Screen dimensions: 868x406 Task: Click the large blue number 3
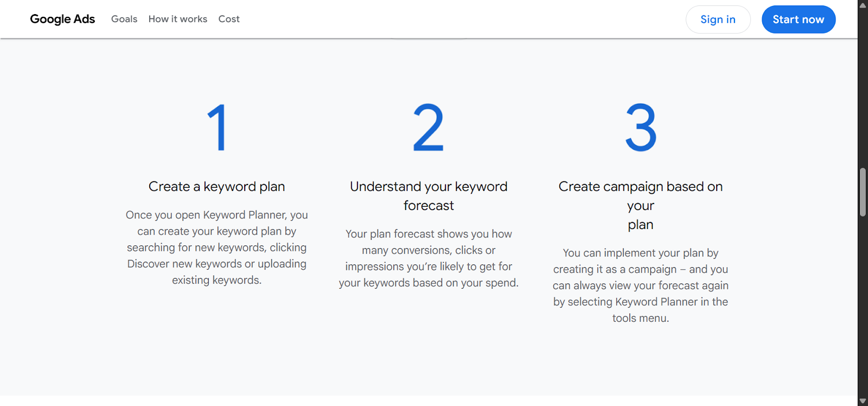[641, 128]
